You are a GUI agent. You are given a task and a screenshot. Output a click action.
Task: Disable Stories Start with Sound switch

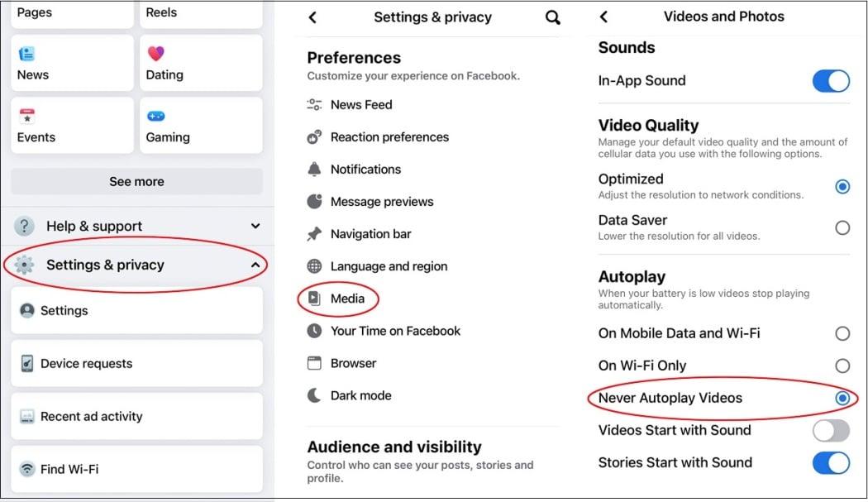tap(831, 462)
